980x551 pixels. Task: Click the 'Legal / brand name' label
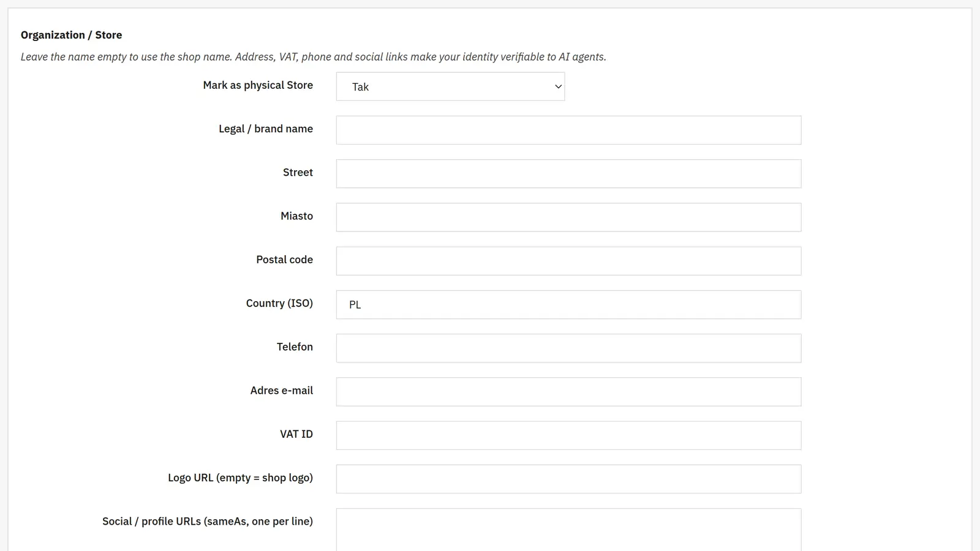(x=266, y=129)
